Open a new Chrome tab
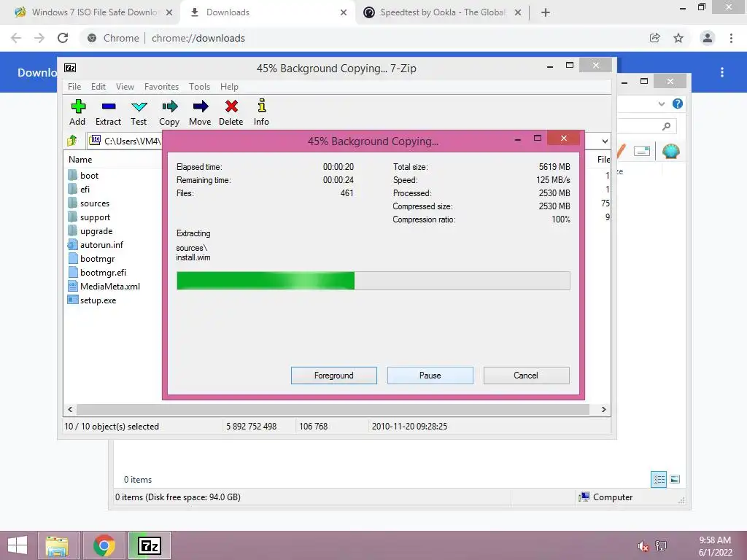Image resolution: width=747 pixels, height=560 pixels. coord(546,12)
